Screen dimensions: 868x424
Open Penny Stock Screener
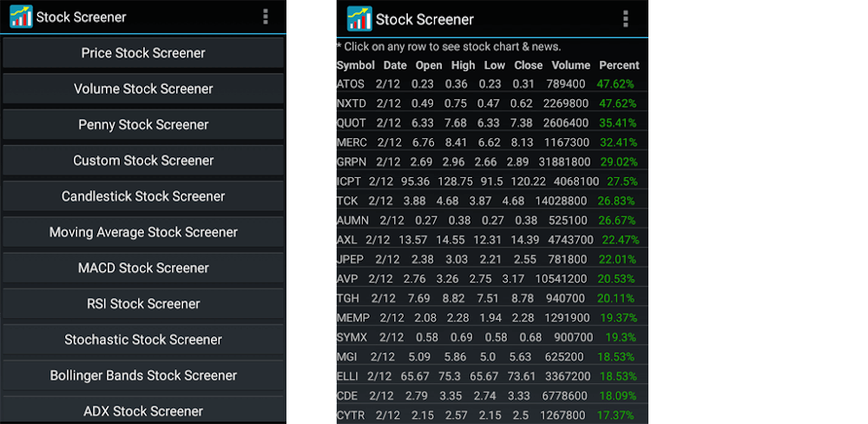143,125
